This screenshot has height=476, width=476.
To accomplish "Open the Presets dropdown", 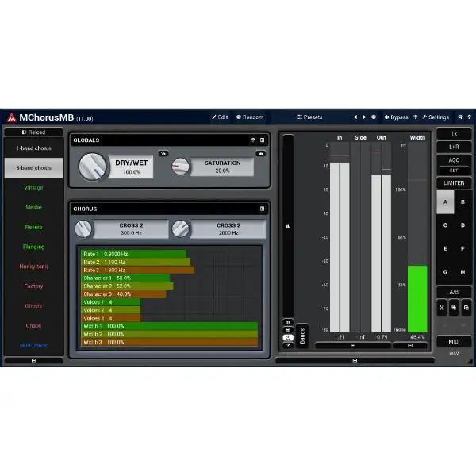I will coord(309,117).
